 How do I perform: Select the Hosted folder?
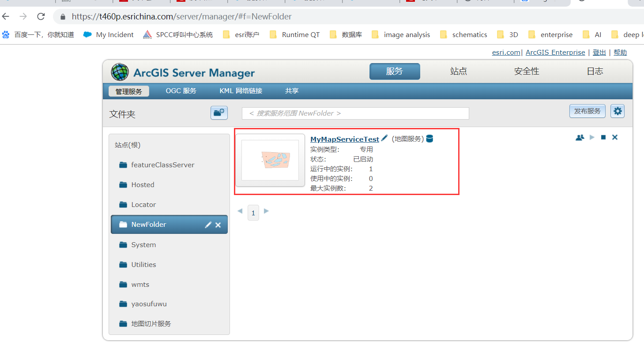pos(143,184)
